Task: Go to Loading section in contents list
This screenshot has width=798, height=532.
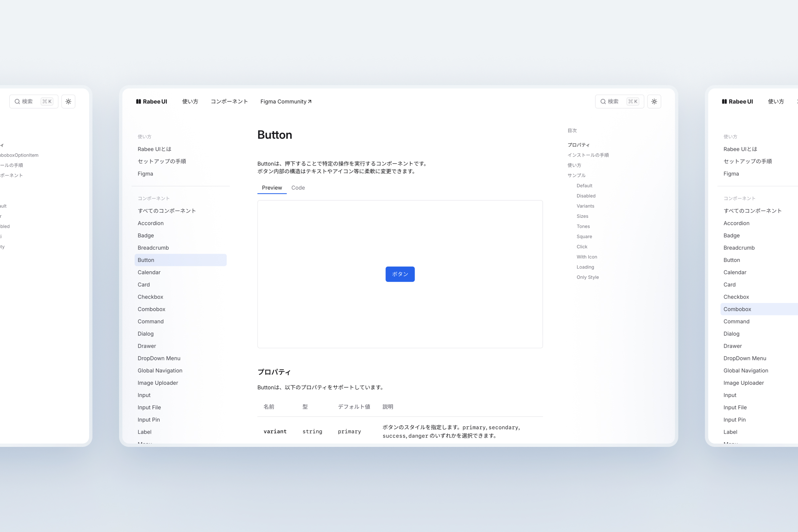Action: tap(585, 267)
